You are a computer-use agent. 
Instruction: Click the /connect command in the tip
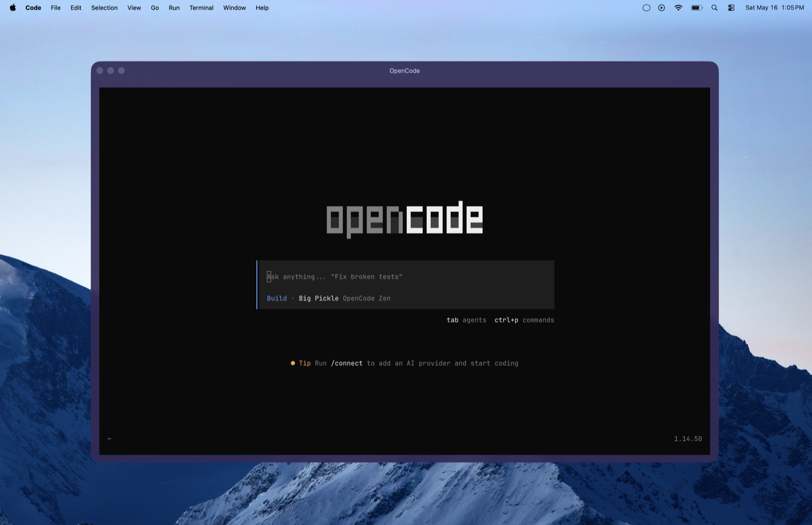pyautogui.click(x=347, y=363)
